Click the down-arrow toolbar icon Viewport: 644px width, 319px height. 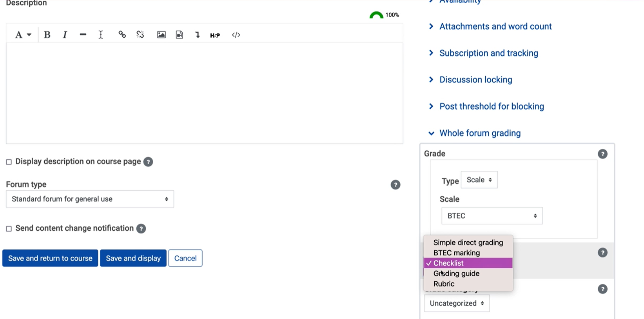click(x=198, y=35)
